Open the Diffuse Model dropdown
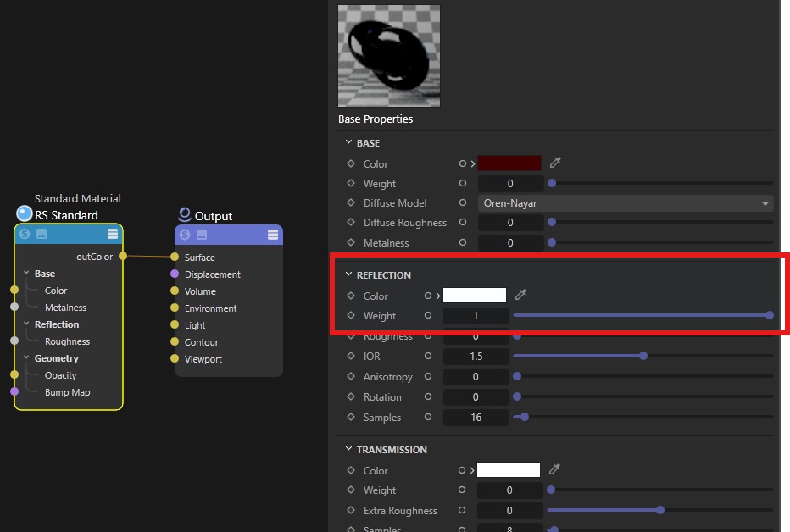790x532 pixels. pos(626,203)
